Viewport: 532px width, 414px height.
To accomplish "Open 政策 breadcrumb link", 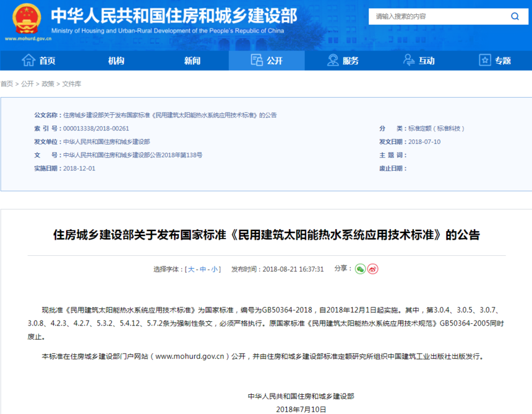I will (48, 83).
